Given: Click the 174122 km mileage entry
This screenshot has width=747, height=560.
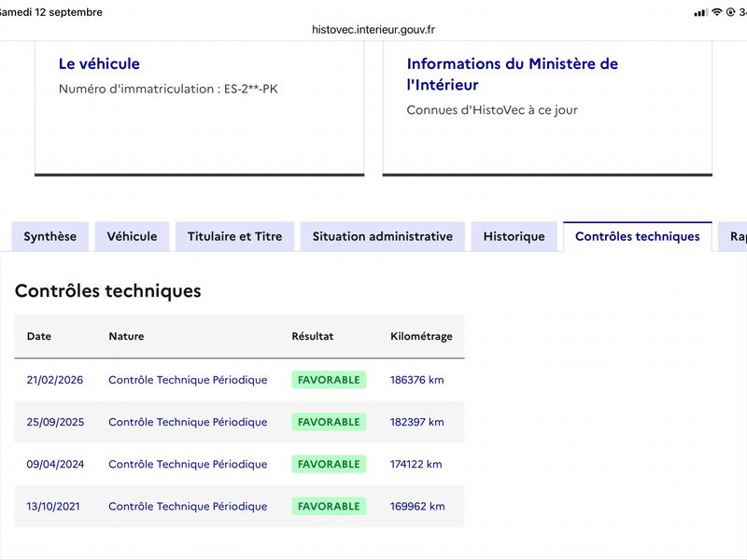Looking at the screenshot, I should tap(416, 464).
